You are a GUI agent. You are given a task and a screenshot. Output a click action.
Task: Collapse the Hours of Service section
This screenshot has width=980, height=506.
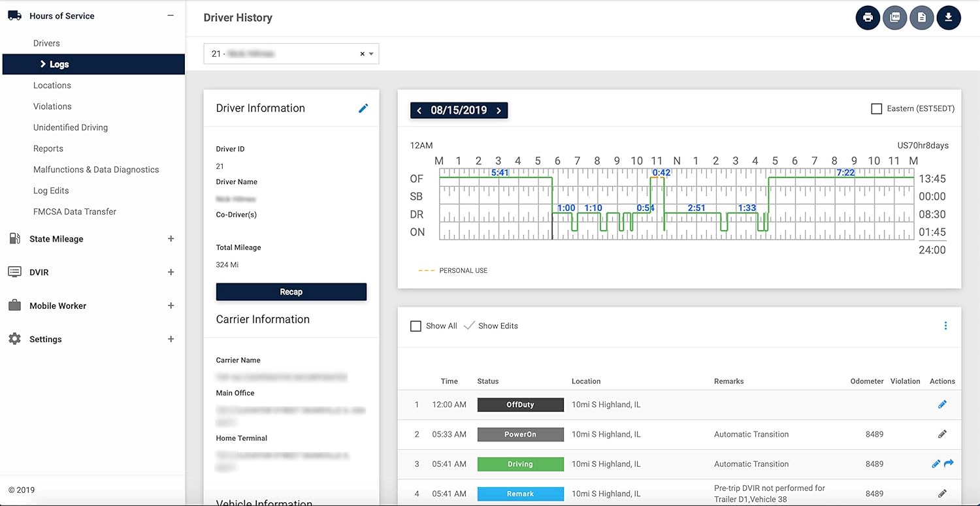point(171,16)
